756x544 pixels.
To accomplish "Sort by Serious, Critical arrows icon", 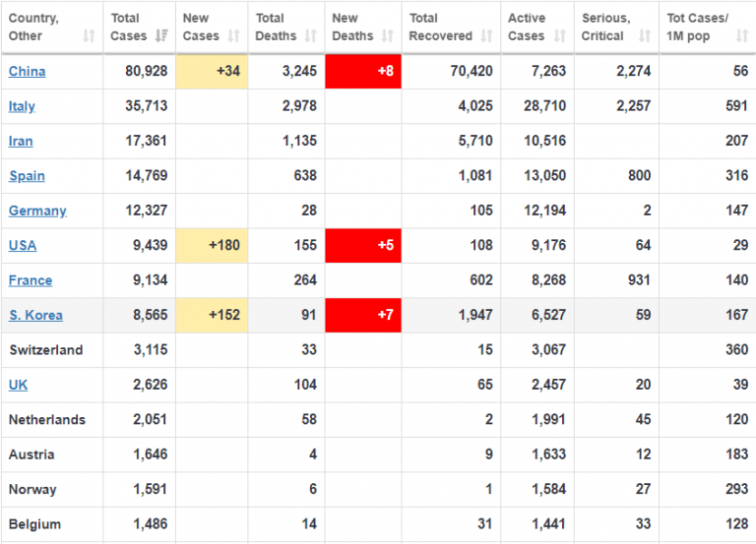I will (x=644, y=36).
